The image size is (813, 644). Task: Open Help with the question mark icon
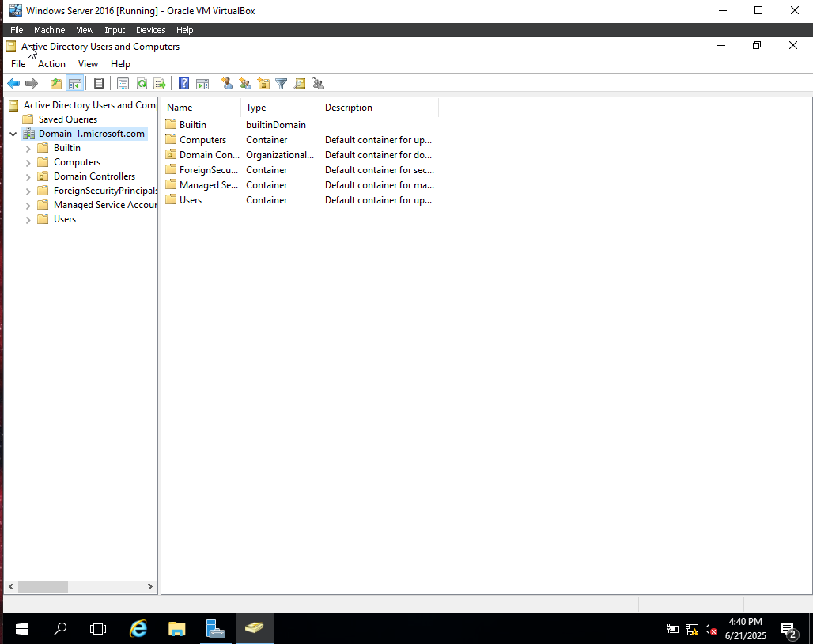(183, 84)
